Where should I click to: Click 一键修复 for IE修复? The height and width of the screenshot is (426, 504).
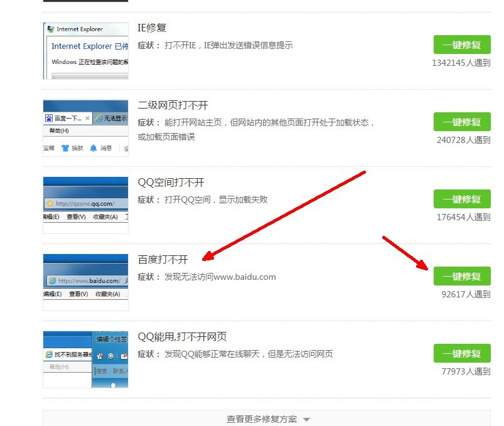coord(462,45)
